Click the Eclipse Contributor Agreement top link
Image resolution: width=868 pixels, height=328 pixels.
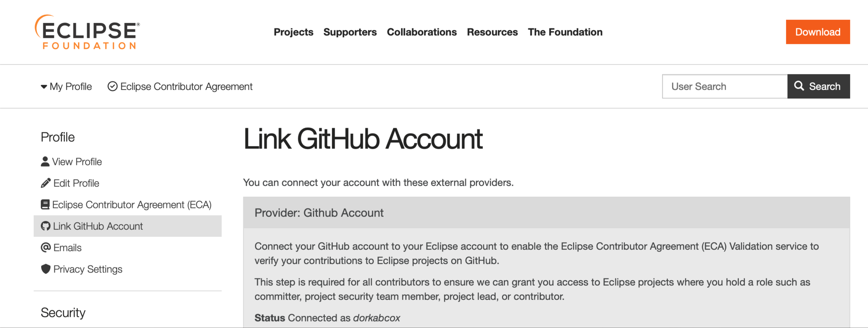click(x=186, y=87)
